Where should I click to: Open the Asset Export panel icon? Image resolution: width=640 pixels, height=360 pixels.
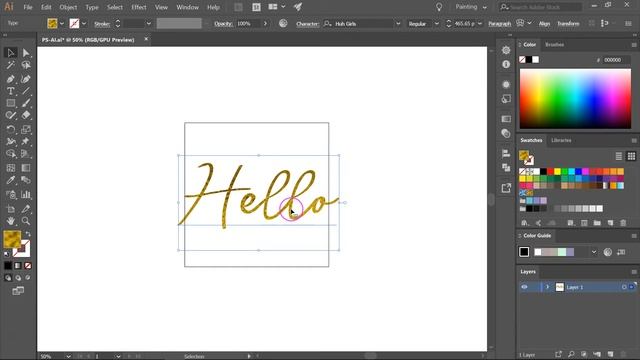(506, 188)
